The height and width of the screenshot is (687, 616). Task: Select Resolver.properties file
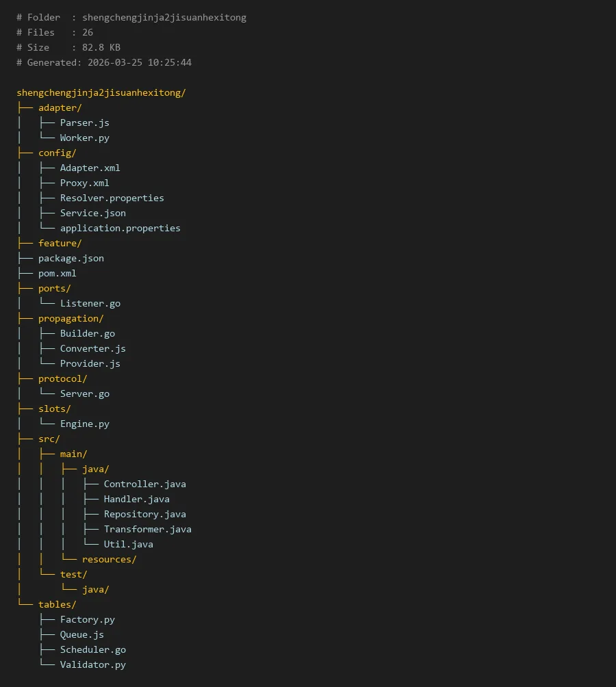[x=112, y=198]
